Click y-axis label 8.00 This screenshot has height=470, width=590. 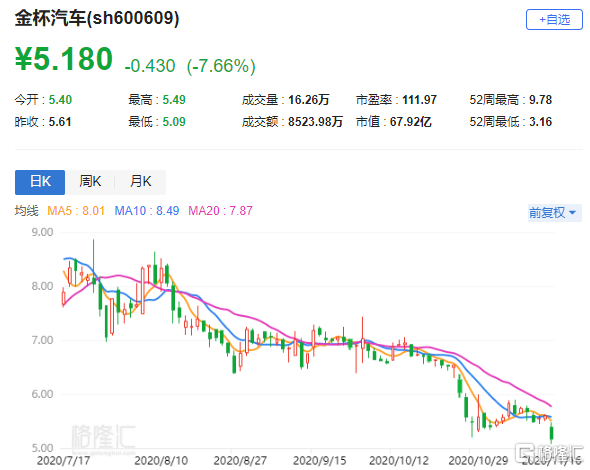click(x=42, y=286)
